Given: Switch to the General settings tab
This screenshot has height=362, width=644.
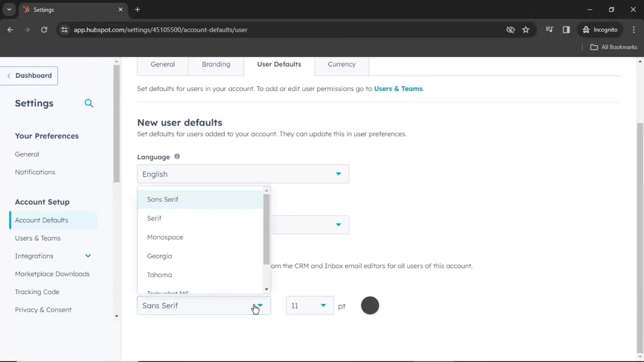Looking at the screenshot, I should pyautogui.click(x=162, y=64).
